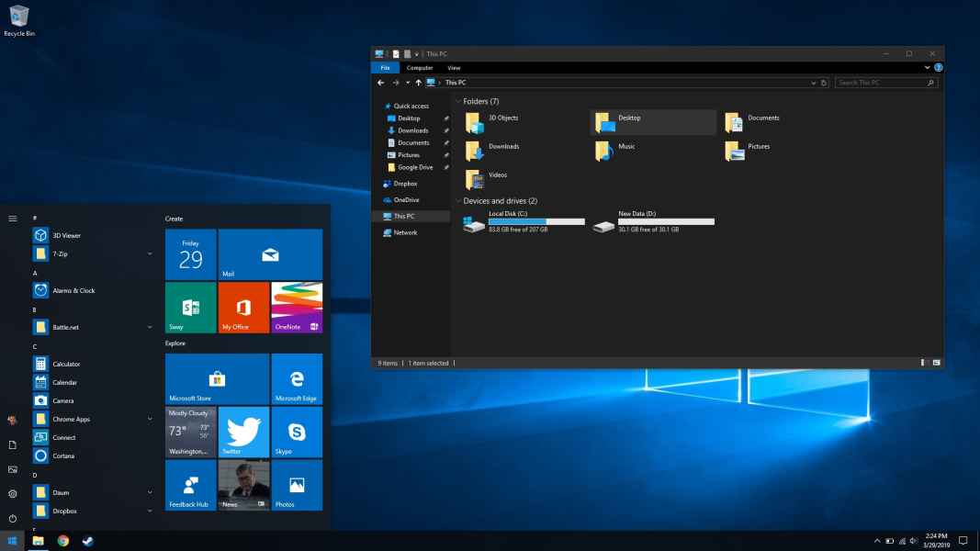Click the Steam icon on the taskbar

(87, 541)
